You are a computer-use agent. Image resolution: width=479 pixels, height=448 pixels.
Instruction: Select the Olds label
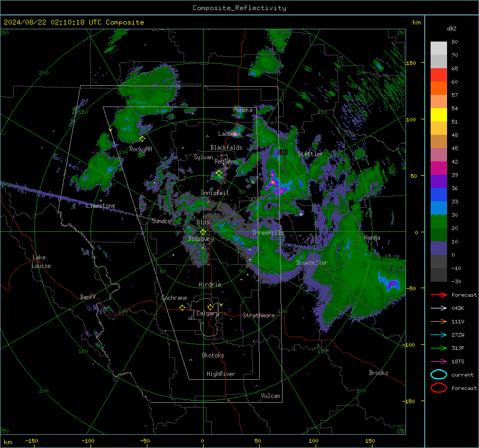pyautogui.click(x=203, y=222)
